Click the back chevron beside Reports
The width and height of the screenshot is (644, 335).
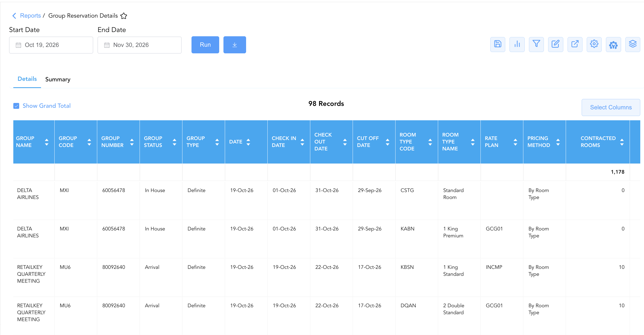pyautogui.click(x=14, y=16)
